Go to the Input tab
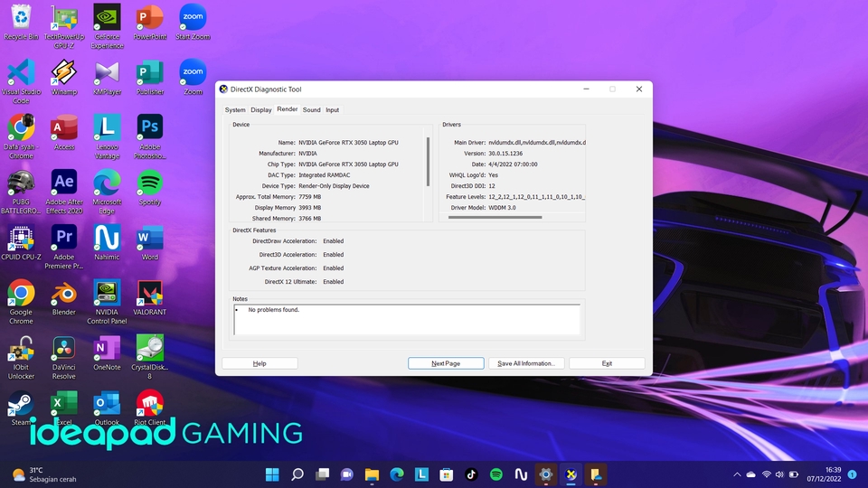 [x=332, y=110]
